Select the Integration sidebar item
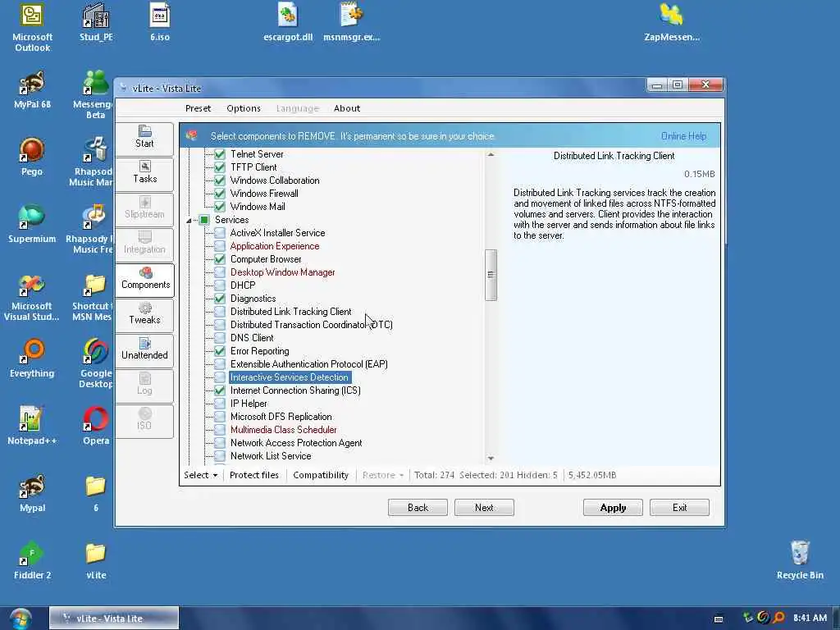Screen dimensions: 840x630 pos(144,244)
